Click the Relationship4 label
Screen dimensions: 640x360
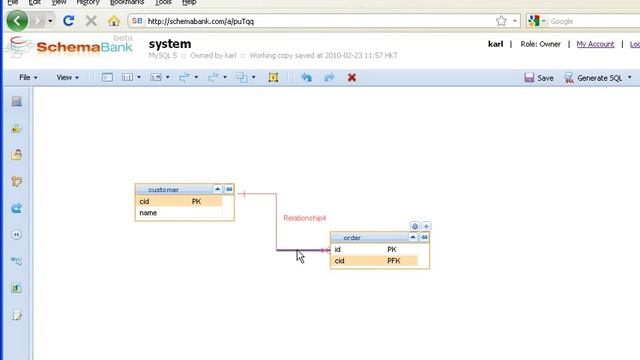(305, 218)
